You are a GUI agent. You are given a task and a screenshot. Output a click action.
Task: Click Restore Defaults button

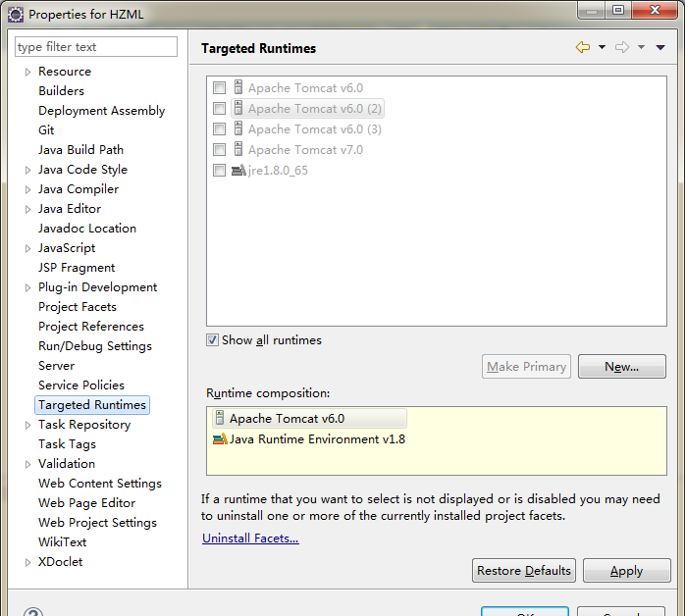click(x=524, y=570)
